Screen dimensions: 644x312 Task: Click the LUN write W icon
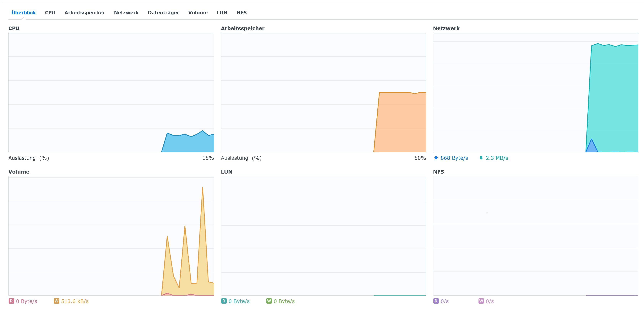(x=269, y=301)
